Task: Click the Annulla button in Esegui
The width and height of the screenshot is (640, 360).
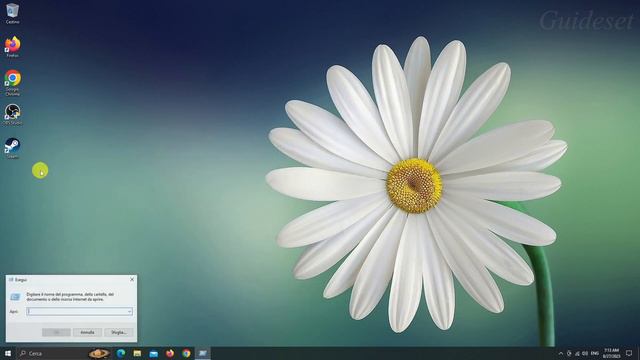Action: pos(87,332)
